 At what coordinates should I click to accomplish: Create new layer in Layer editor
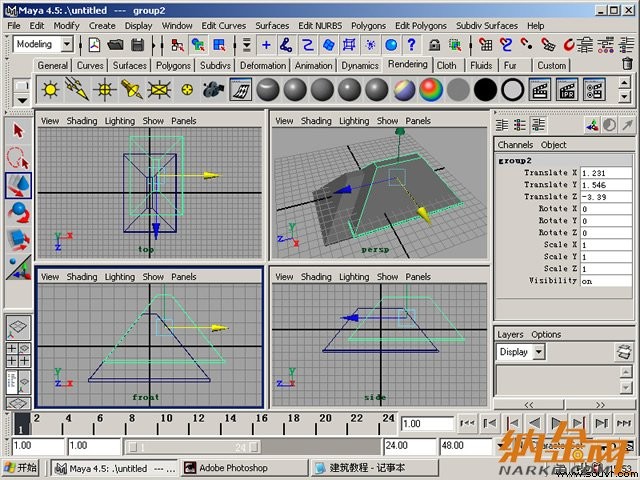(x=624, y=351)
